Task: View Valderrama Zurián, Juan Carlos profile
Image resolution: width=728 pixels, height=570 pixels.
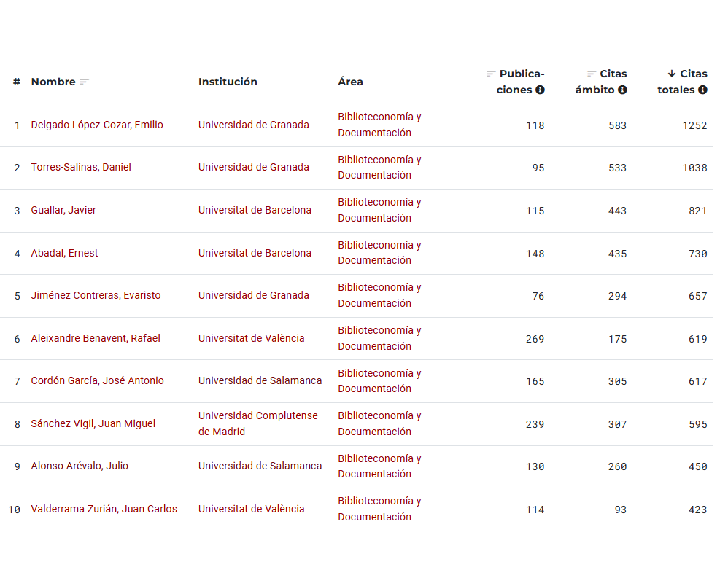Action: pyautogui.click(x=104, y=509)
